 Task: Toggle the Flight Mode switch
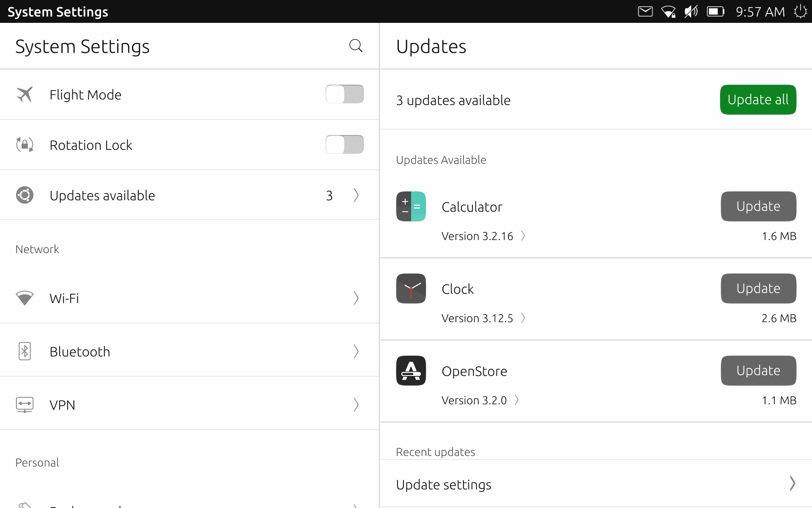point(345,94)
